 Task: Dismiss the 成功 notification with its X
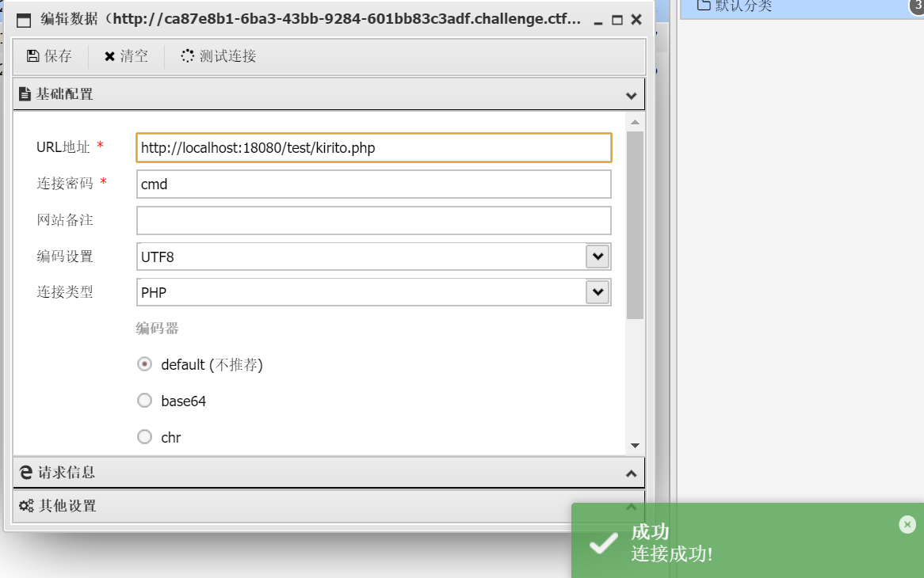(x=907, y=524)
